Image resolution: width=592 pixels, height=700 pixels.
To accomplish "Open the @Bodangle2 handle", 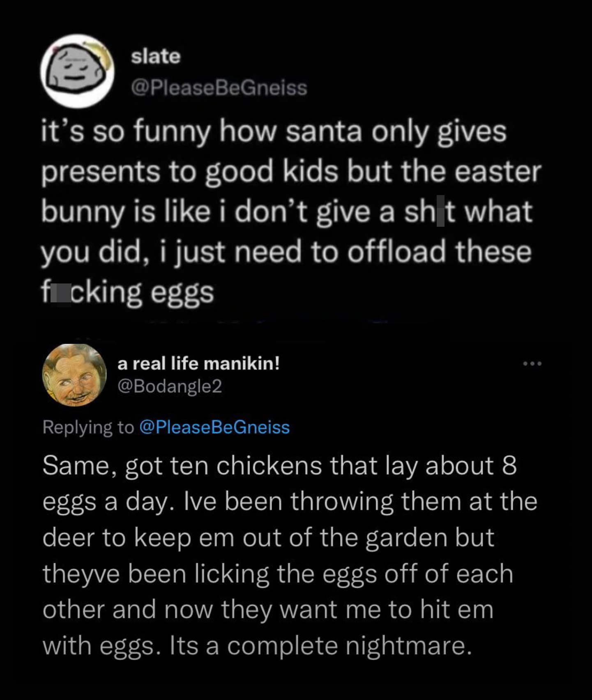I will [x=170, y=386].
